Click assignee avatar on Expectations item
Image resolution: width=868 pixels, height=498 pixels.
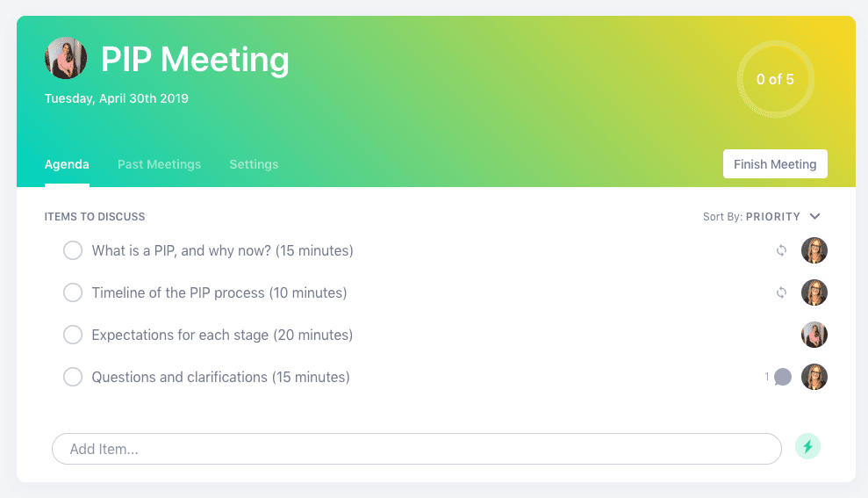(814, 335)
